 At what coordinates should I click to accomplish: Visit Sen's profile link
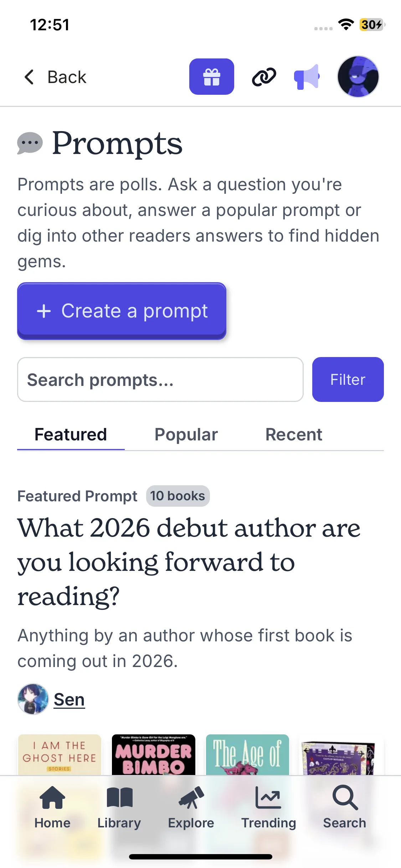click(69, 699)
